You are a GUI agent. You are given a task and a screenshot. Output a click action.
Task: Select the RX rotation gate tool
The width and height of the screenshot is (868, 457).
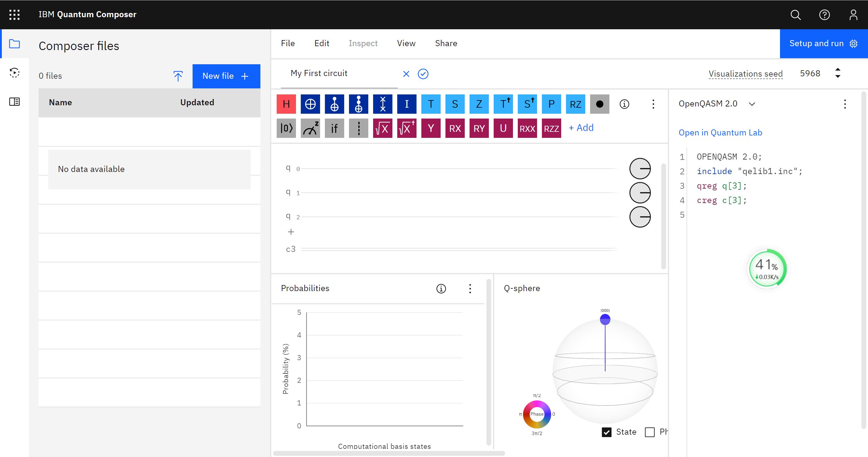pyautogui.click(x=455, y=128)
